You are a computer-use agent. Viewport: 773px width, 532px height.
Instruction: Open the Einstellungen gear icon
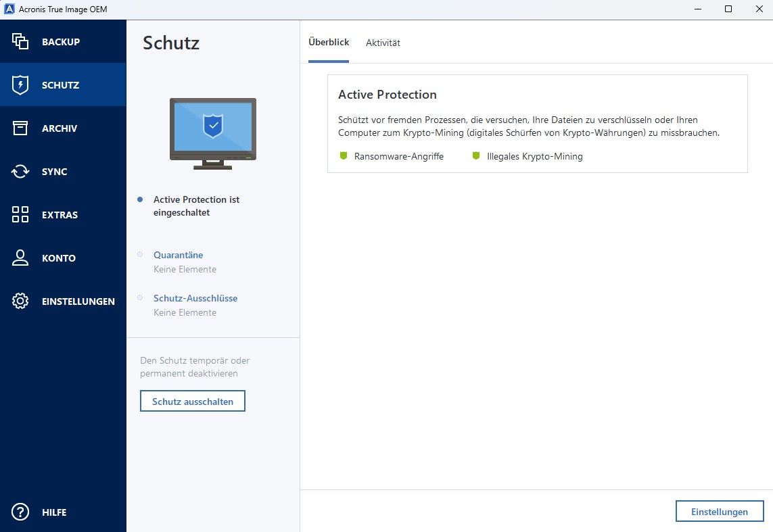(x=20, y=301)
